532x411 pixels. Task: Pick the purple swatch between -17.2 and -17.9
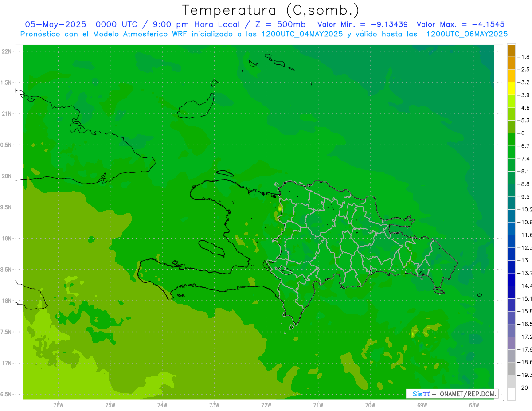511,343
